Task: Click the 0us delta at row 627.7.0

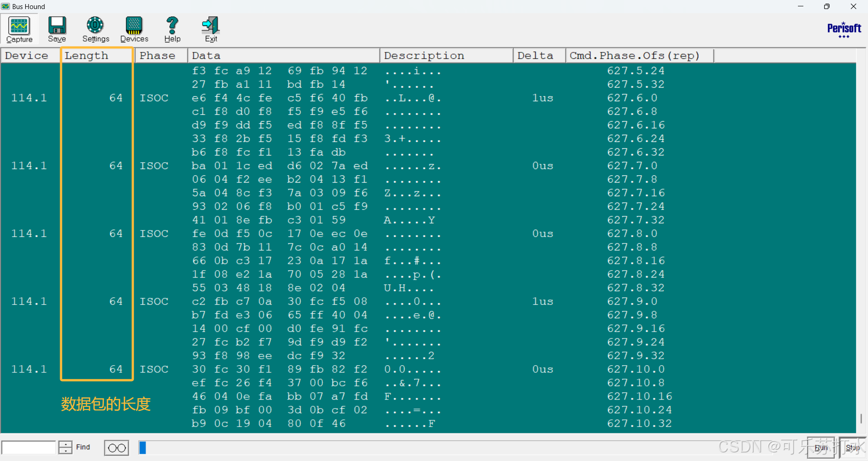Action: [x=542, y=165]
